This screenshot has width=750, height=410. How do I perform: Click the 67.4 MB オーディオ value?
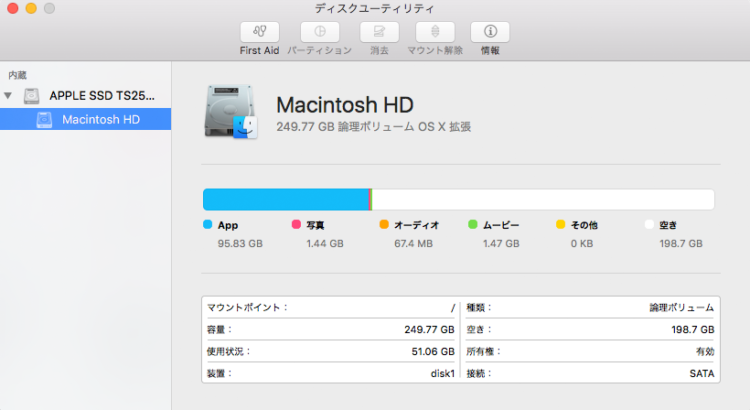coord(414,244)
